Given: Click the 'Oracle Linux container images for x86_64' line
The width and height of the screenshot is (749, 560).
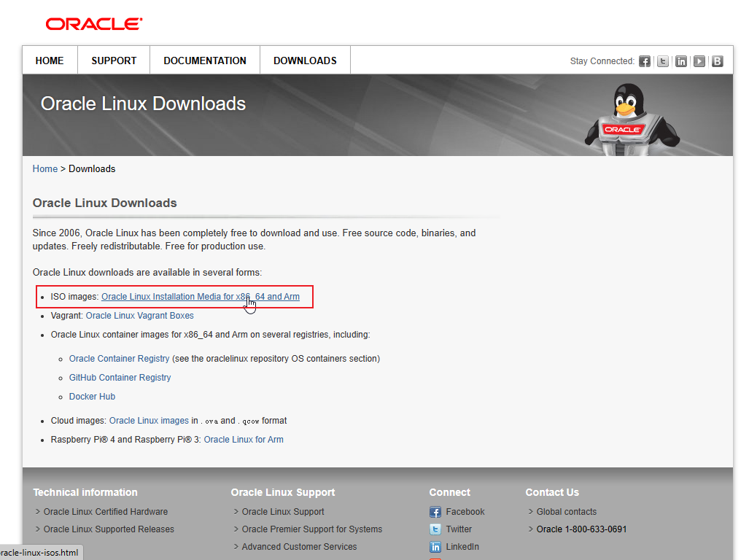Looking at the screenshot, I should pyautogui.click(x=211, y=335).
